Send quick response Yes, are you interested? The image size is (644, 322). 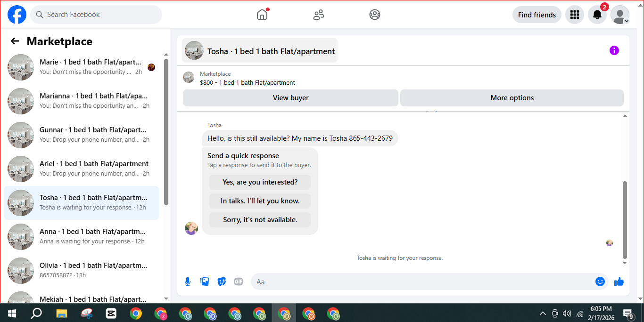(260, 182)
